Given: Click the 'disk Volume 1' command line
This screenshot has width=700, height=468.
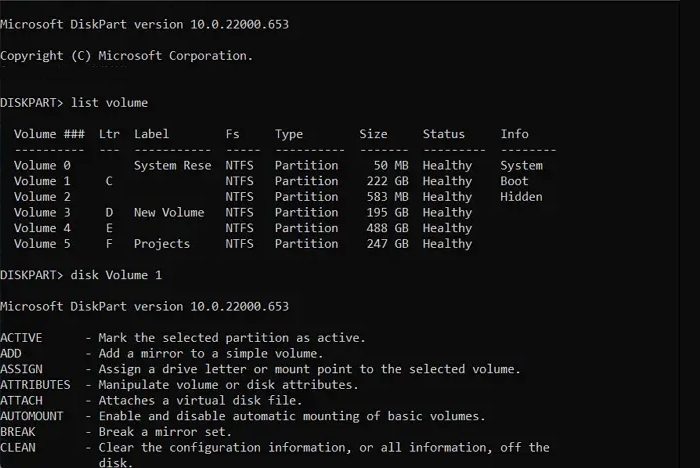Looking at the screenshot, I should [116, 275].
